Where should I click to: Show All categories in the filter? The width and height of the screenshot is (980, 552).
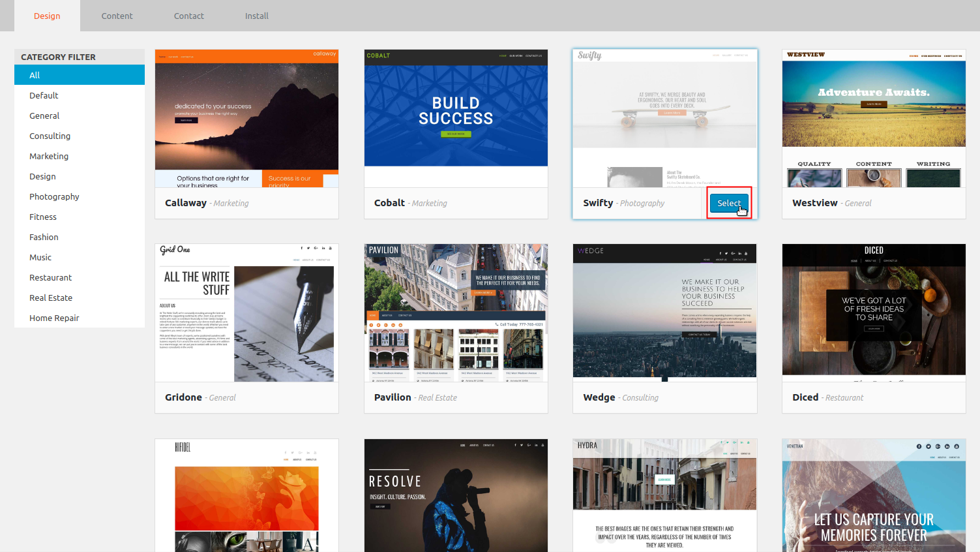[35, 75]
